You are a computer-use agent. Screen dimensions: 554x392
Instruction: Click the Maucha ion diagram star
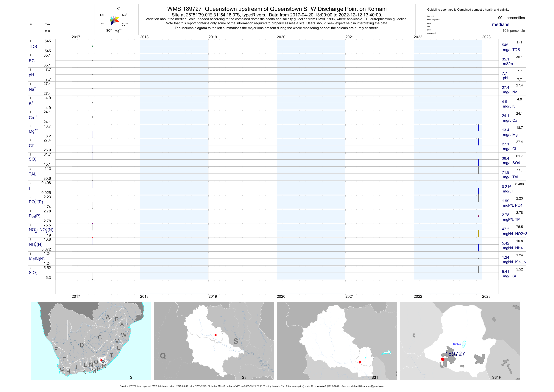pos(114,20)
